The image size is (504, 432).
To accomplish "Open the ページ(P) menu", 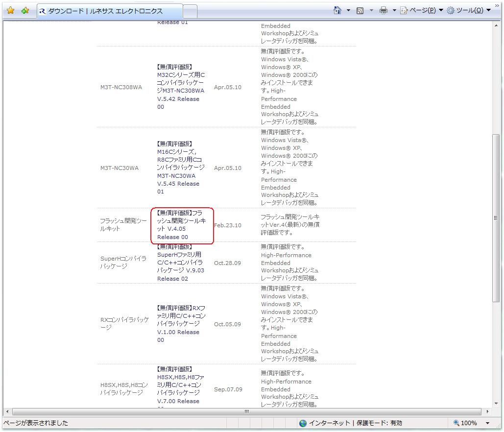I will [x=421, y=10].
